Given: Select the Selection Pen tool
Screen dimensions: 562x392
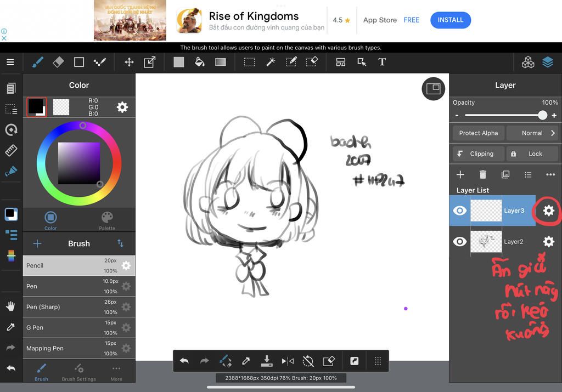Looking at the screenshot, I should point(291,63).
